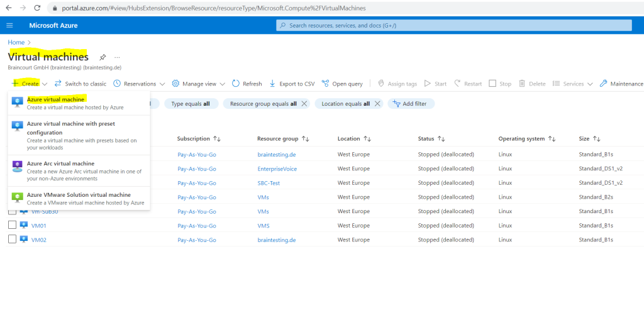Tick the checkbox for the Vm-Sub30 row
644x332 pixels.
pos(13,211)
